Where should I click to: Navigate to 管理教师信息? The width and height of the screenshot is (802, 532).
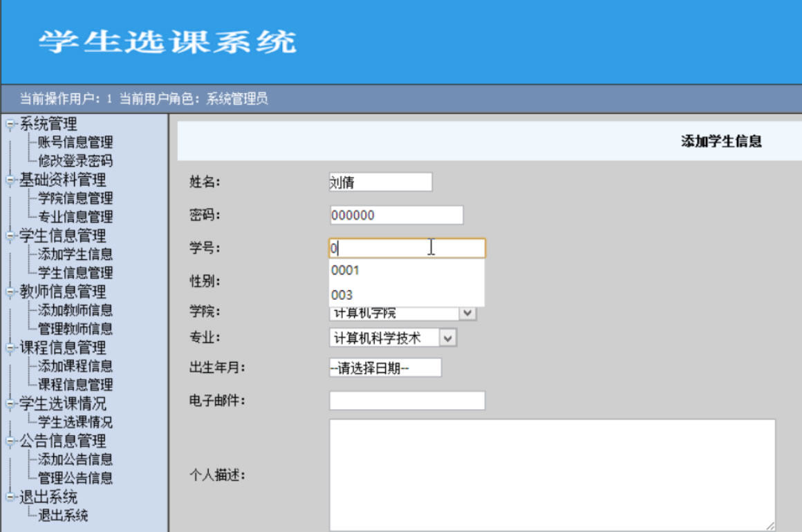[75, 330]
